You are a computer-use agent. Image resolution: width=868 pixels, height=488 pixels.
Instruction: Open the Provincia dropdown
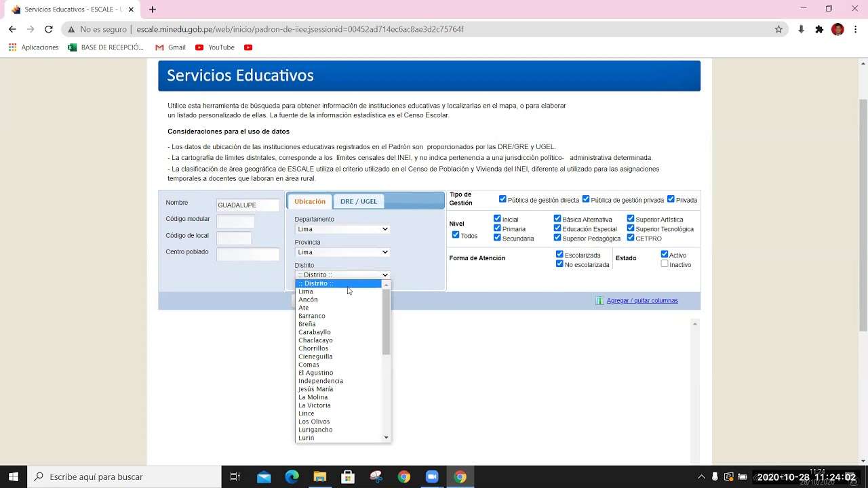pyautogui.click(x=342, y=251)
